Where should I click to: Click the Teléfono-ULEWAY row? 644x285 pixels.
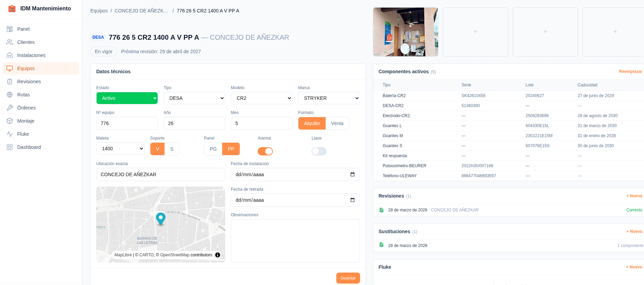coord(508,176)
